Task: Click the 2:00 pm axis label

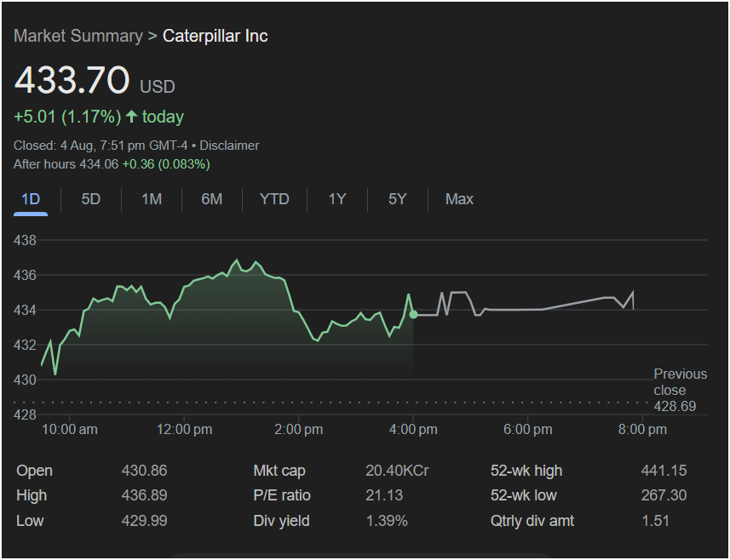Action: [299, 429]
